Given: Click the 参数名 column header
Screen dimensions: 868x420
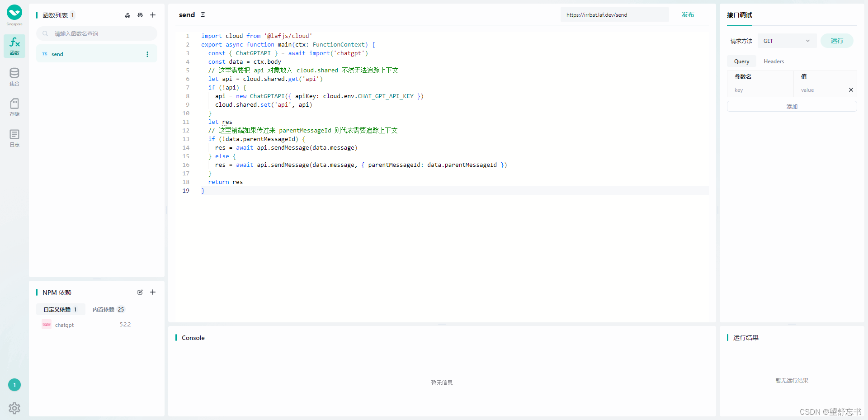Looking at the screenshot, I should click(743, 77).
